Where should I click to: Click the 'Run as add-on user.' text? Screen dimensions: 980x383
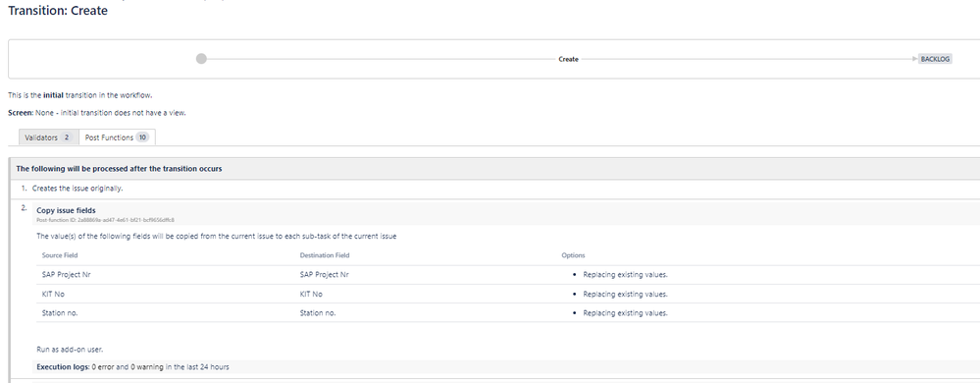click(70, 350)
